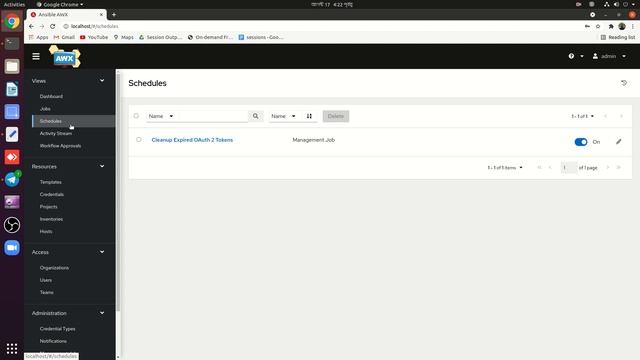The image size is (640, 360).
Task: Close the Ansible AWX tab
Action: click(x=101, y=14)
